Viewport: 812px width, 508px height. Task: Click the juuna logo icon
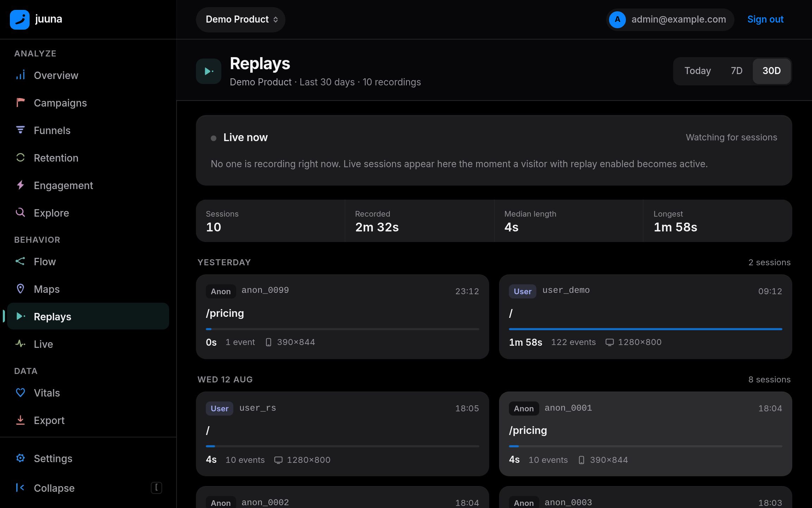tap(20, 19)
